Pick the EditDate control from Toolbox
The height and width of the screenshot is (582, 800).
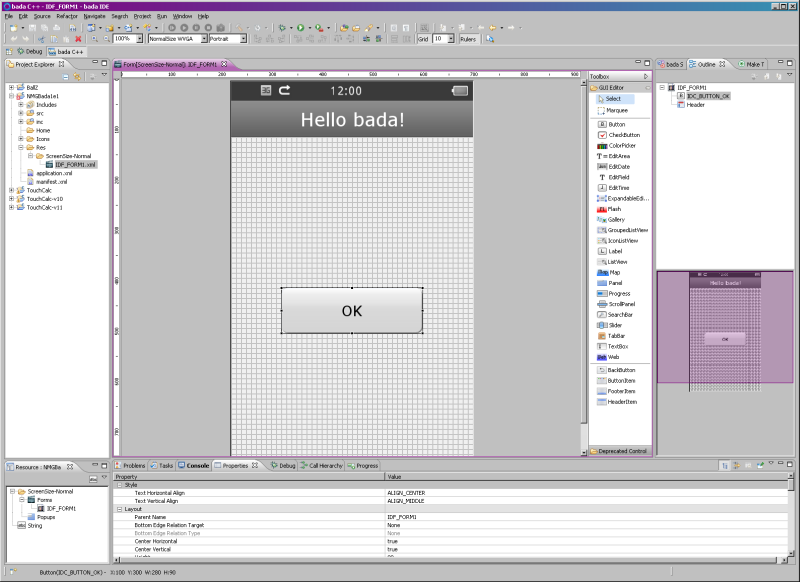pos(621,166)
